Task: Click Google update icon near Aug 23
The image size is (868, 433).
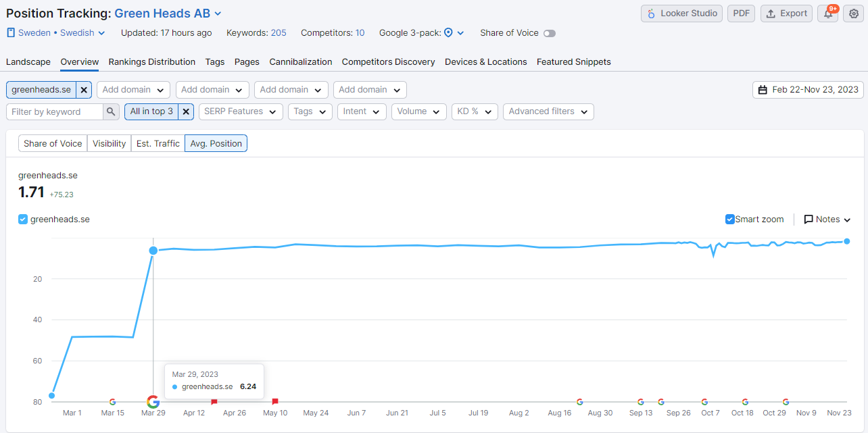Action: click(x=580, y=402)
